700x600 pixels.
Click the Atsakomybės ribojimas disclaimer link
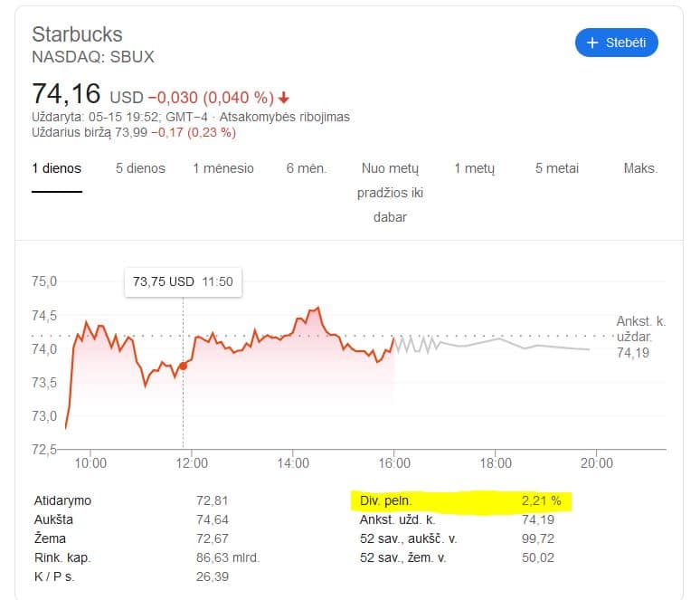[284, 117]
